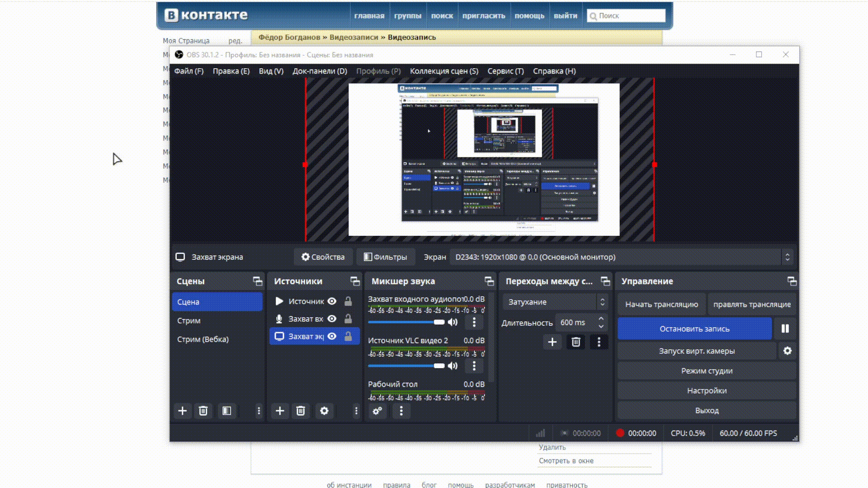The image size is (868, 488).
Task: Remove transition with trash icon
Action: click(x=576, y=342)
